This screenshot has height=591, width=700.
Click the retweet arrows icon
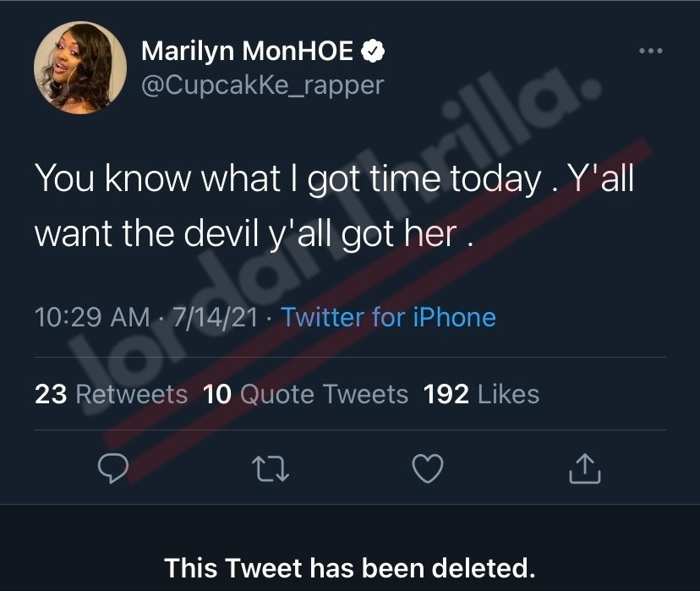[271, 468]
